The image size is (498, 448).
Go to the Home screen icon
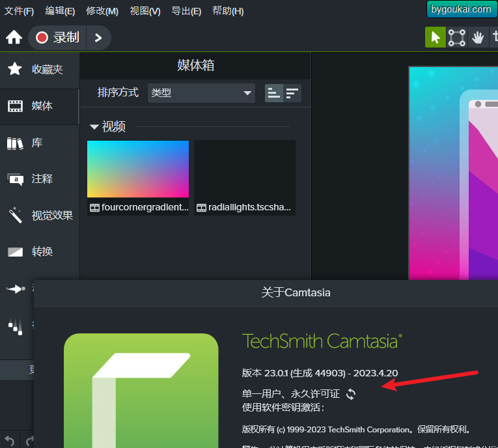[x=14, y=38]
